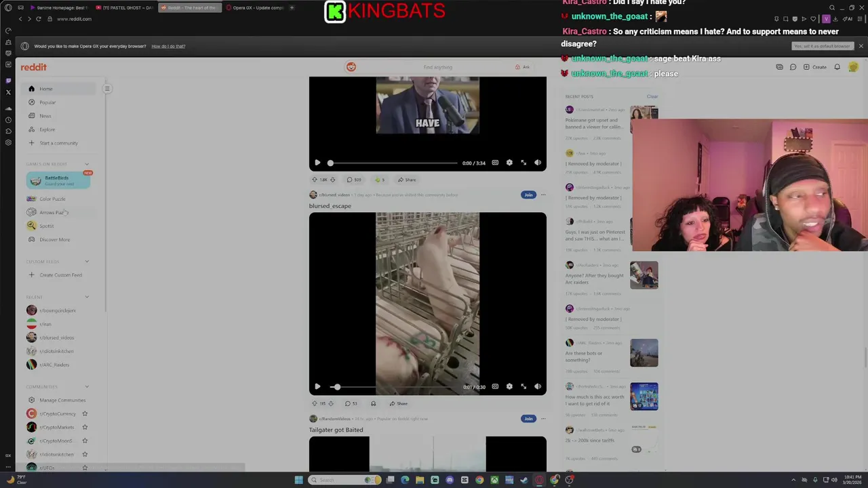Play the blursed_escape video
This screenshot has height=488, width=868.
coord(317,386)
